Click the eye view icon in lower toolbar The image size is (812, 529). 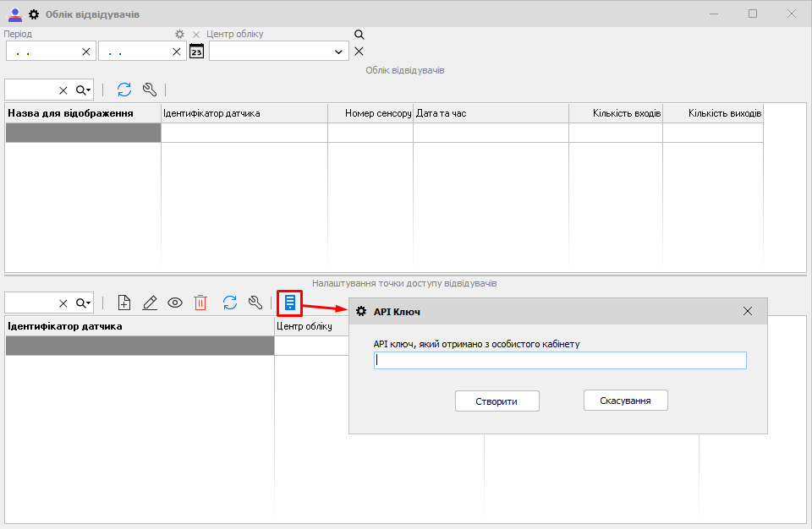[175, 303]
